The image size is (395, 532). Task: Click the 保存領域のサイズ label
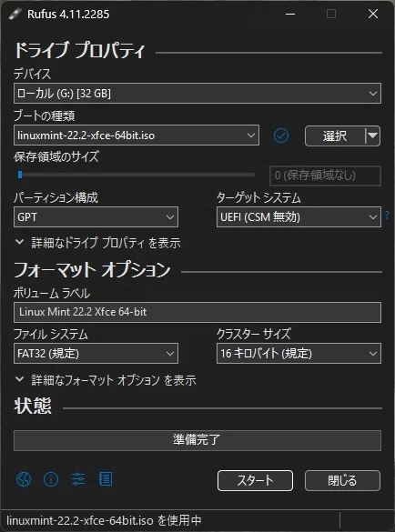(x=56, y=156)
